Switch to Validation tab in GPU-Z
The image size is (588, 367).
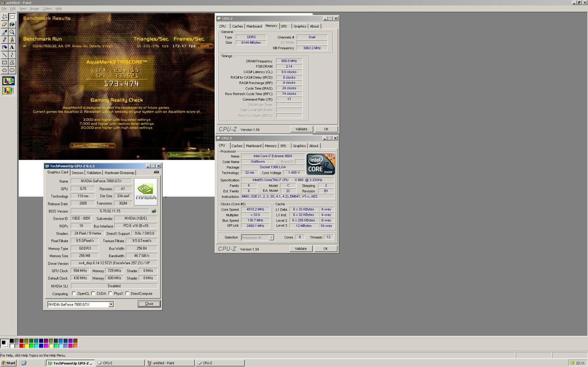(94, 173)
